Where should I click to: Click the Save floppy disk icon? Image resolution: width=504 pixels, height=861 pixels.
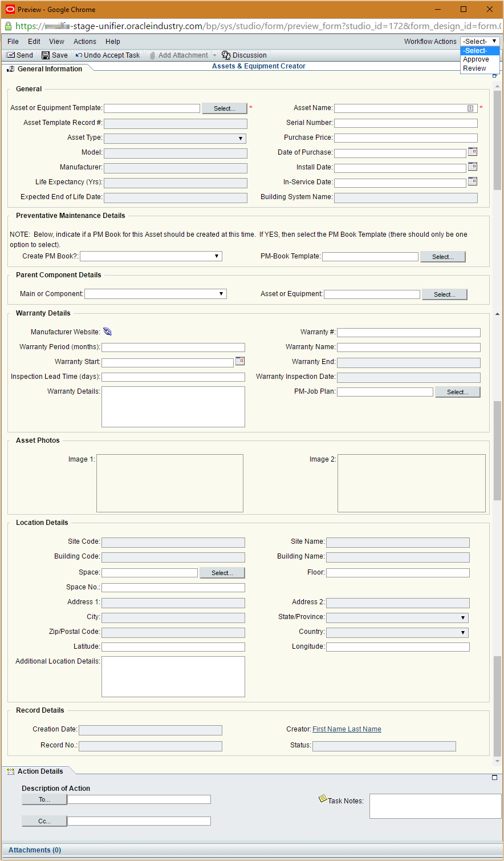pos(46,55)
